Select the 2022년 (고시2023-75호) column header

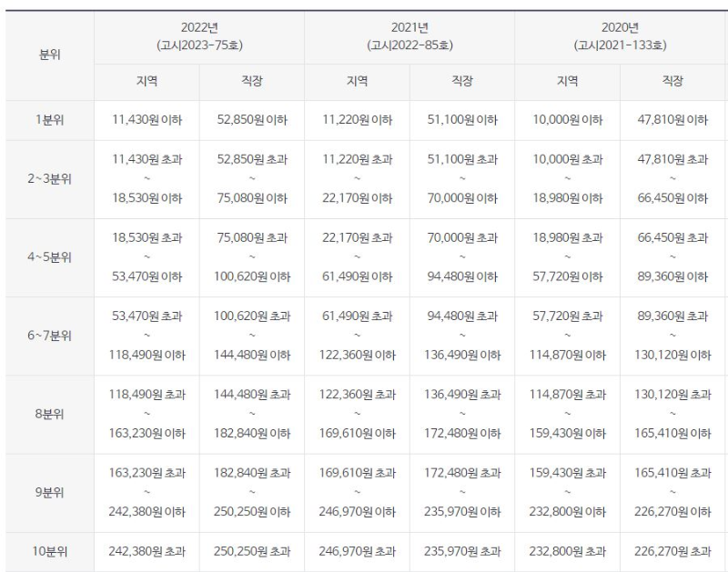click(x=197, y=34)
